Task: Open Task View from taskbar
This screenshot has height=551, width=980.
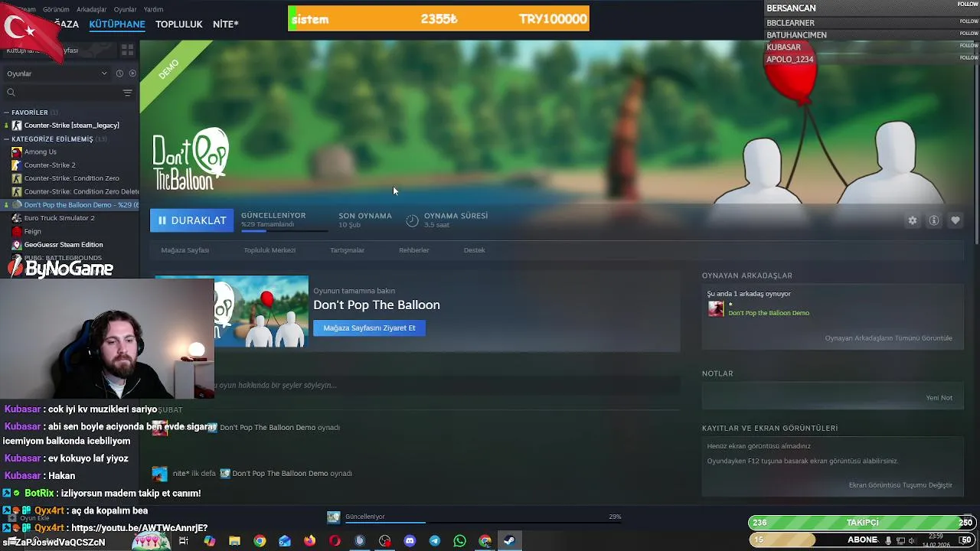Action: pyautogui.click(x=184, y=541)
